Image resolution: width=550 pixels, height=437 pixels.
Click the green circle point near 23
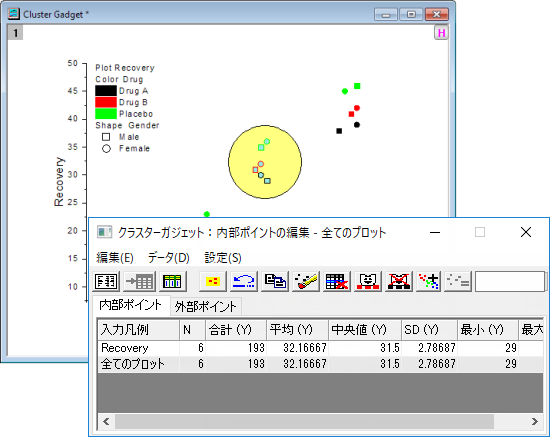(207, 214)
